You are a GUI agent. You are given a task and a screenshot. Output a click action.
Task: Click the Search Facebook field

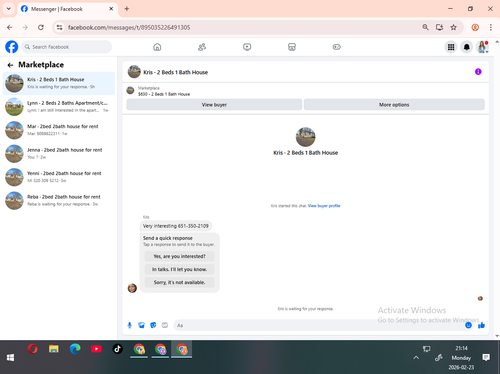click(67, 47)
